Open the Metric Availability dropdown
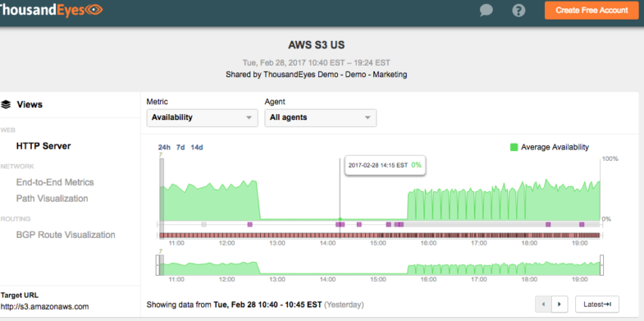This screenshot has height=321, width=644. click(202, 117)
